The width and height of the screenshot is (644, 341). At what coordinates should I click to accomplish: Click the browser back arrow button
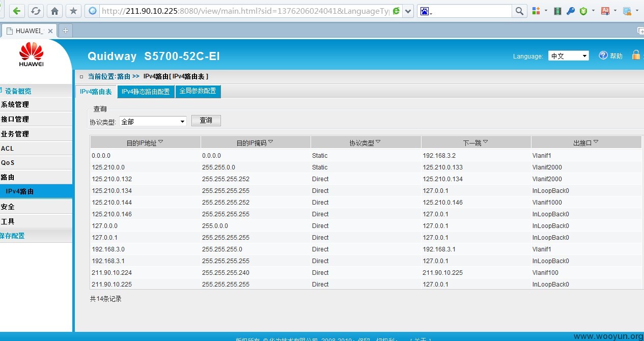click(x=17, y=11)
